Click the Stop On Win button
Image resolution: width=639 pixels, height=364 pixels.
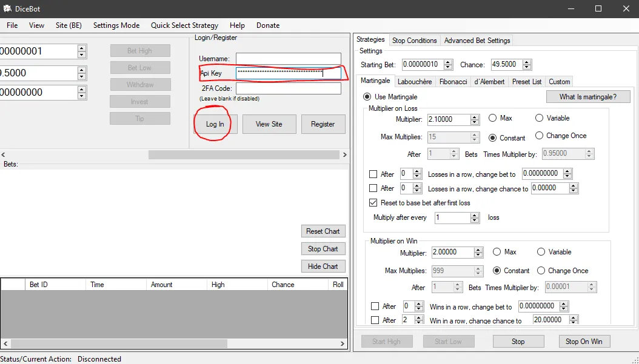point(584,341)
